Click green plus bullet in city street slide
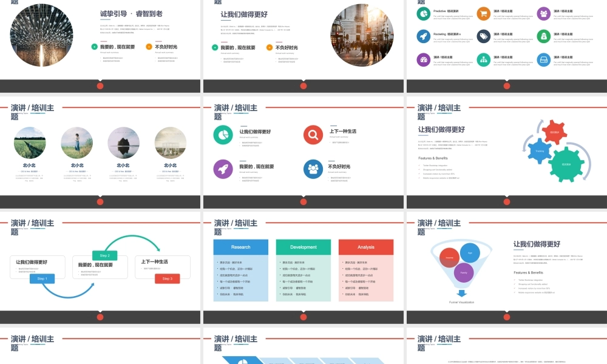Screen dimensions: 607x364 click(x=215, y=47)
